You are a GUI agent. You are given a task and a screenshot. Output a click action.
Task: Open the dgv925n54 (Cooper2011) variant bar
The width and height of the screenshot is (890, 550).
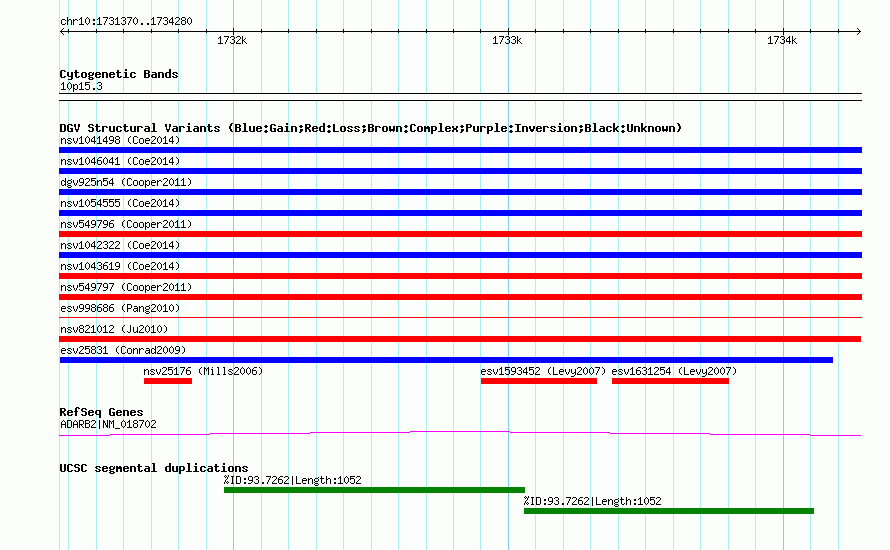[x=460, y=192]
